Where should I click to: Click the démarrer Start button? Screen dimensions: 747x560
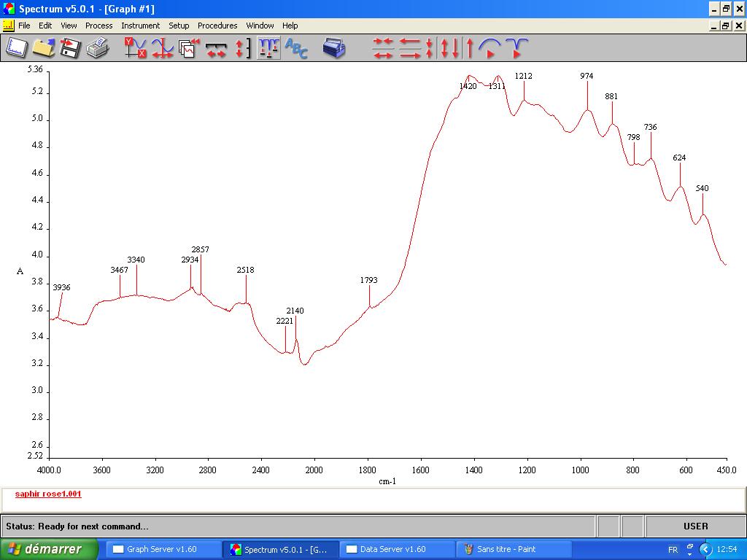tap(49, 549)
